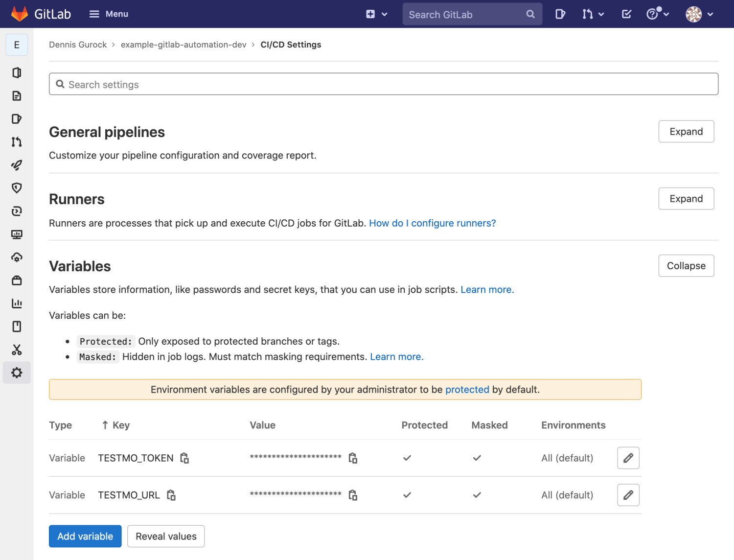Image resolution: width=734 pixels, height=560 pixels.
Task: Open merge requests icon in top bar
Action: click(x=588, y=14)
